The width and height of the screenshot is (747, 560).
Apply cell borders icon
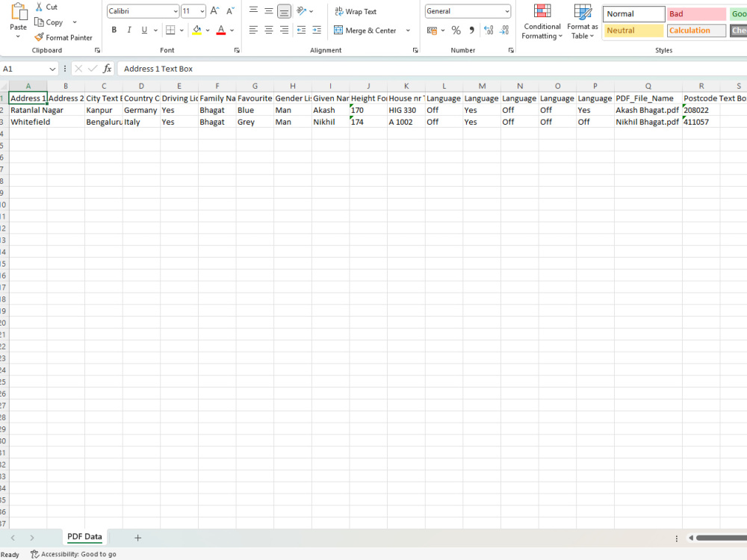pyautogui.click(x=170, y=30)
